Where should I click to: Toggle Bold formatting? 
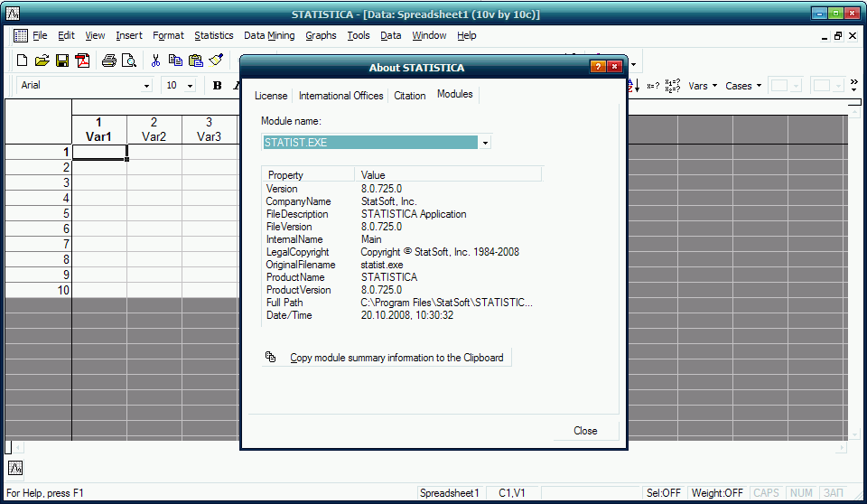[217, 86]
